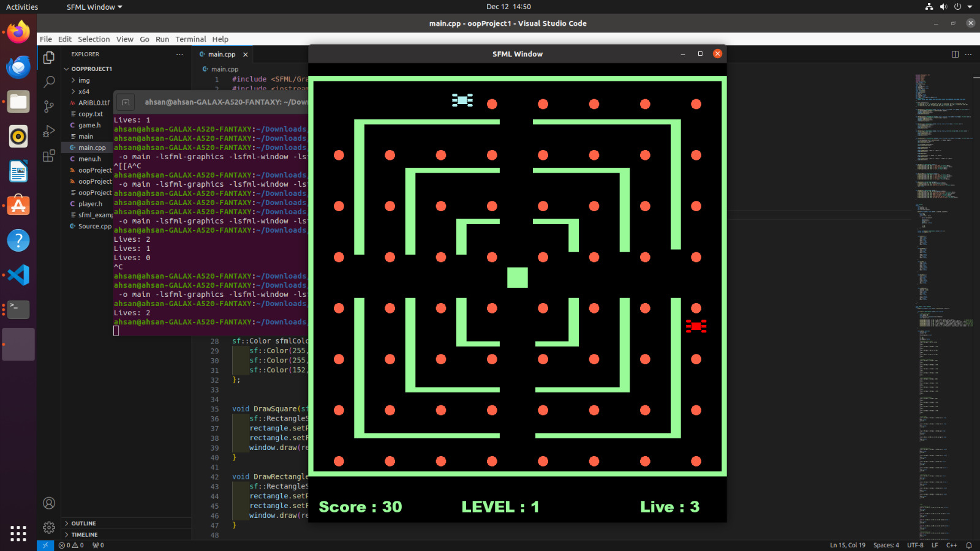The height and width of the screenshot is (551, 980).
Task: Open the Search icon in the Activity Bar
Action: coord(49,81)
